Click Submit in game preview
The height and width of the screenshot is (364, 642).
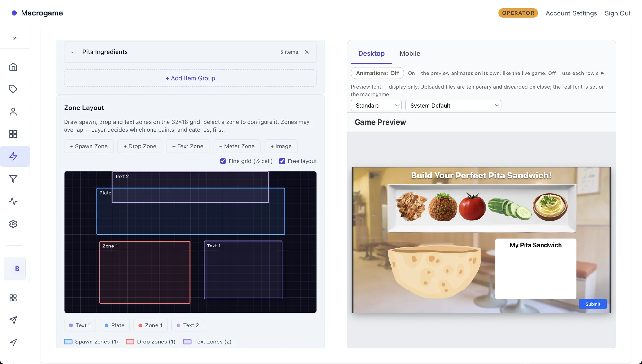pos(593,304)
